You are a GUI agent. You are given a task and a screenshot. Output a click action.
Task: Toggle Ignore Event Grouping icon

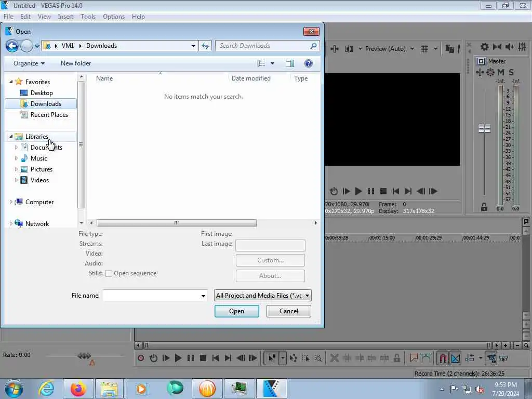[503, 358]
